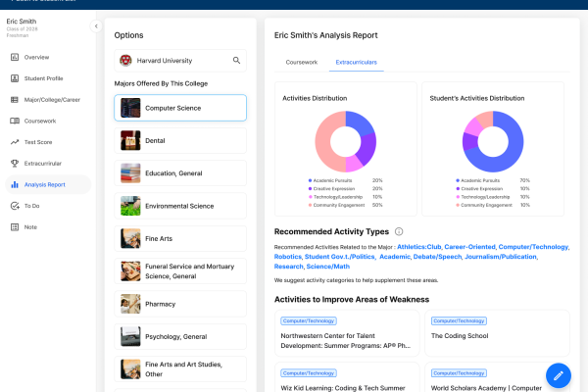Image resolution: width=588 pixels, height=392 pixels.
Task: Open the Debate/Speech activity link
Action: [437, 257]
